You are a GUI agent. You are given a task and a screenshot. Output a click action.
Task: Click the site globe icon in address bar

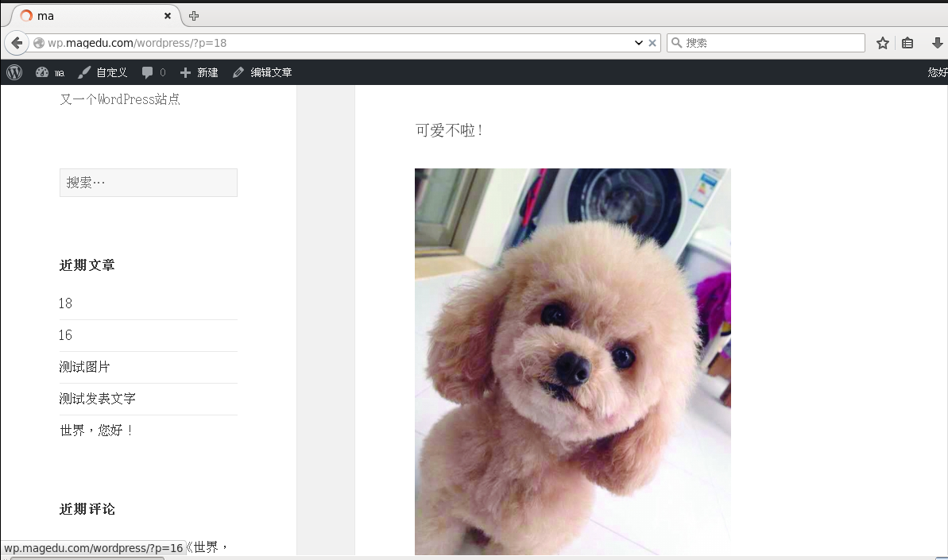pos(39,43)
